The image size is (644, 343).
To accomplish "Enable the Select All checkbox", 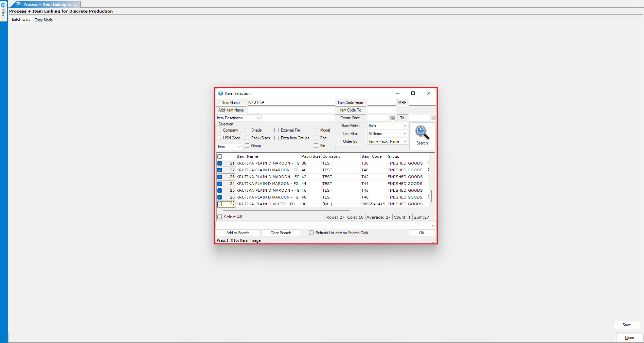I will (x=220, y=217).
